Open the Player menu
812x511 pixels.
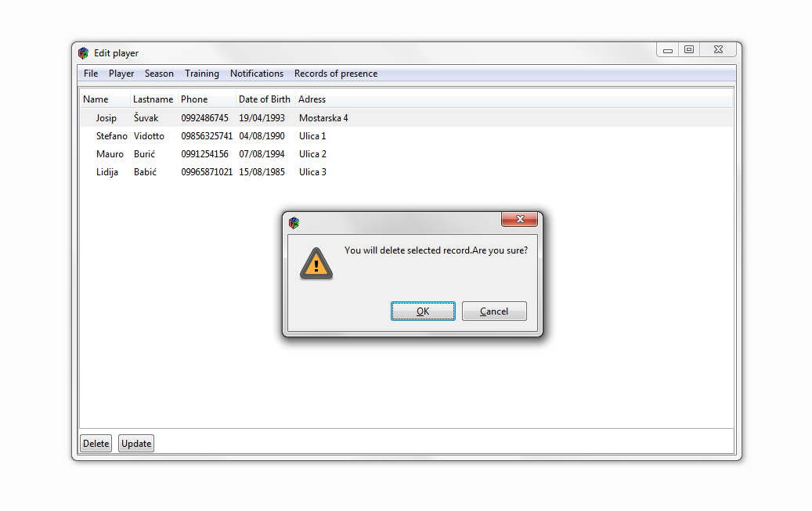click(121, 74)
